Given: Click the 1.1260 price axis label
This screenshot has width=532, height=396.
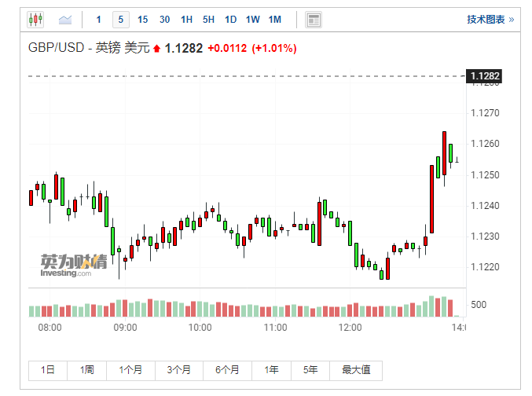Looking at the screenshot, I should pos(485,144).
